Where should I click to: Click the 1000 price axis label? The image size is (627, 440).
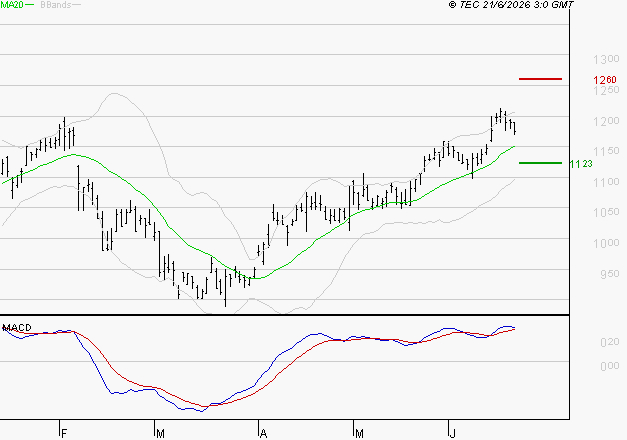[606, 243]
